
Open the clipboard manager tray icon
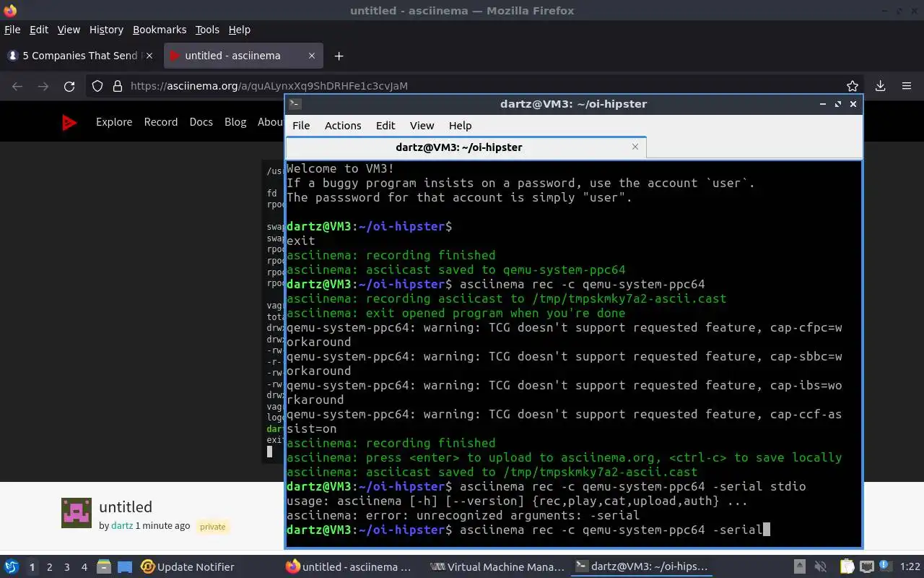pyautogui.click(x=847, y=567)
